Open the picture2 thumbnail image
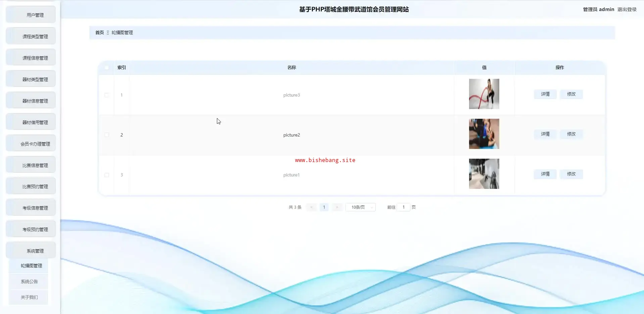 click(484, 134)
